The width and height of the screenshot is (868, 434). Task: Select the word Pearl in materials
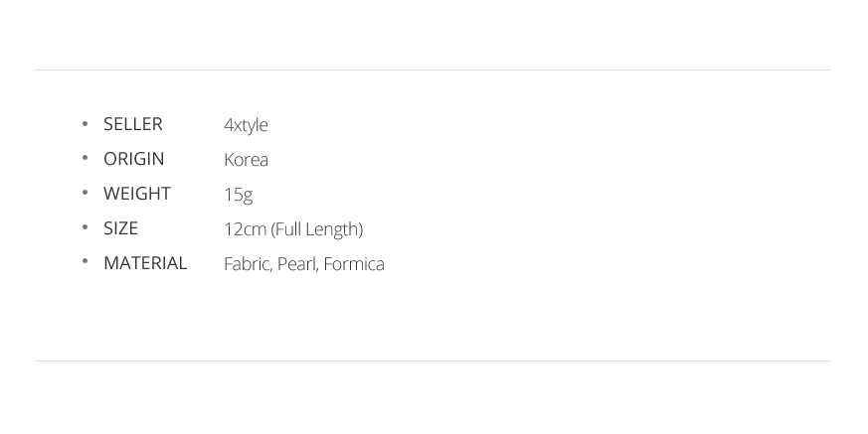(x=297, y=264)
